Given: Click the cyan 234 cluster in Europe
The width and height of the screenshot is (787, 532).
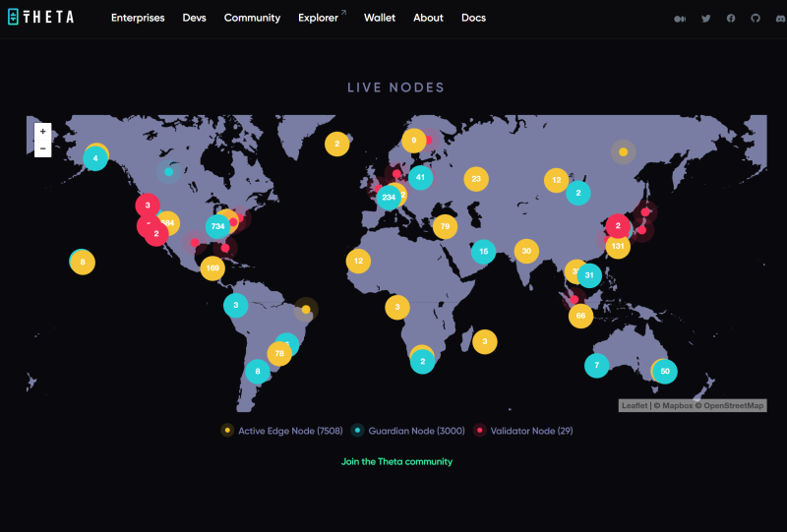Looking at the screenshot, I should 389,198.
